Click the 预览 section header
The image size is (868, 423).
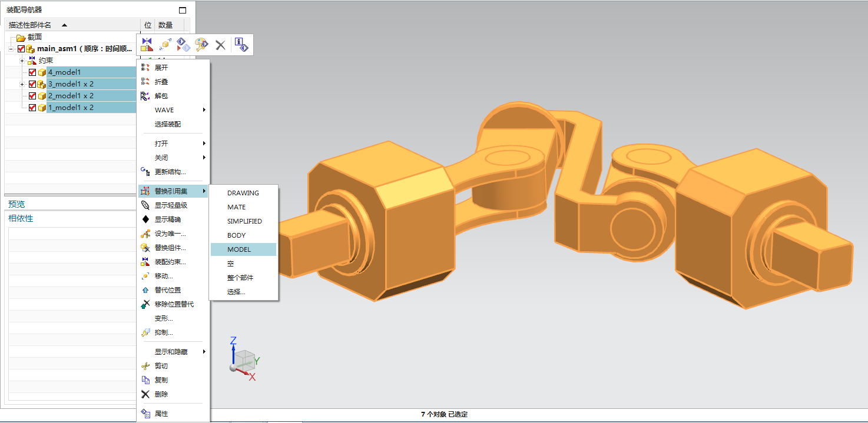[x=16, y=204]
